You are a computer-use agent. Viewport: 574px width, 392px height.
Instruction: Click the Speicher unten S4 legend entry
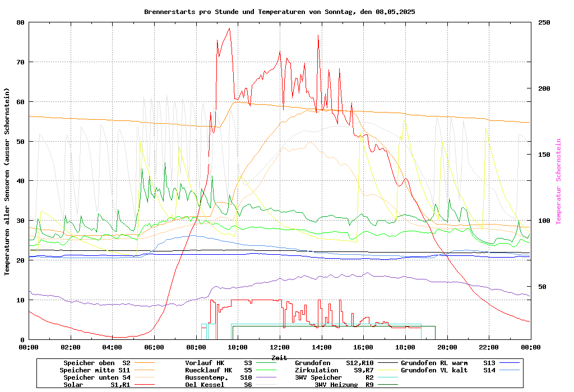95,377
